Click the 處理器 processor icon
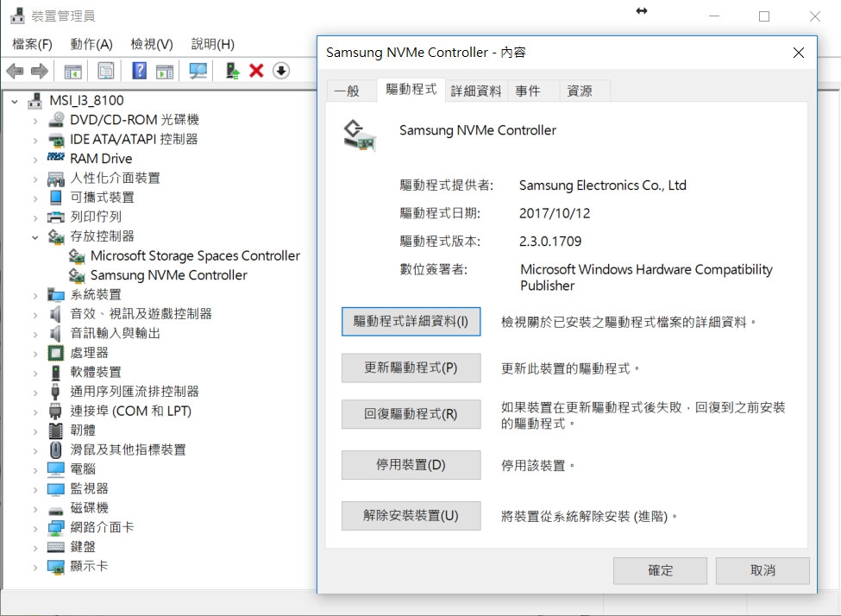The image size is (841, 616). [56, 353]
